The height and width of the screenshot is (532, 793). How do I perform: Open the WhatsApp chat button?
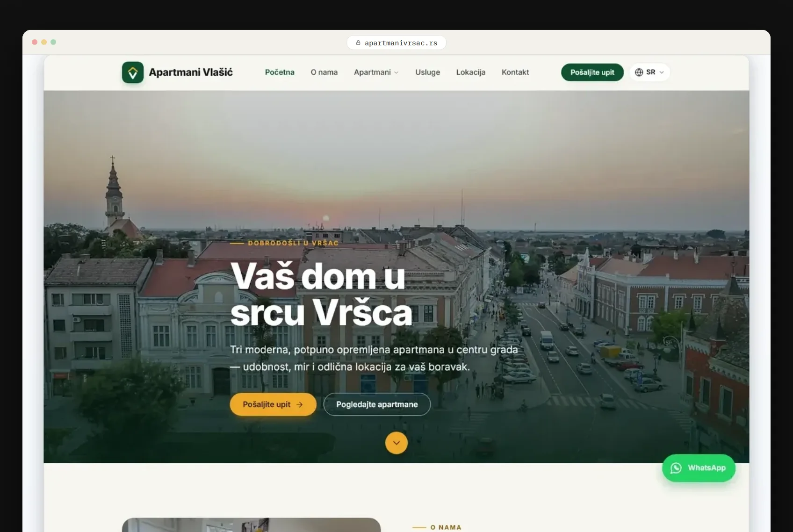click(x=699, y=468)
